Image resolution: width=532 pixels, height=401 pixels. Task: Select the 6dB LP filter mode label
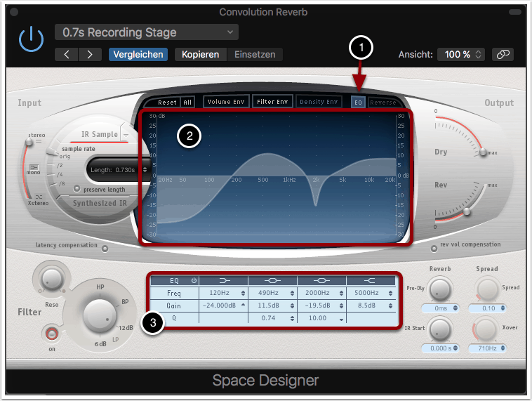point(100,344)
